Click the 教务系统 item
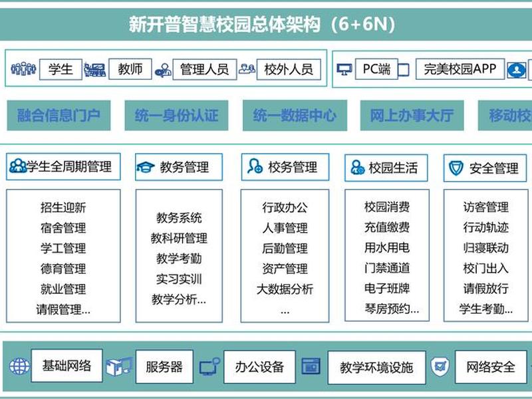Image resolution: width=532 pixels, height=399 pixels. click(x=179, y=218)
